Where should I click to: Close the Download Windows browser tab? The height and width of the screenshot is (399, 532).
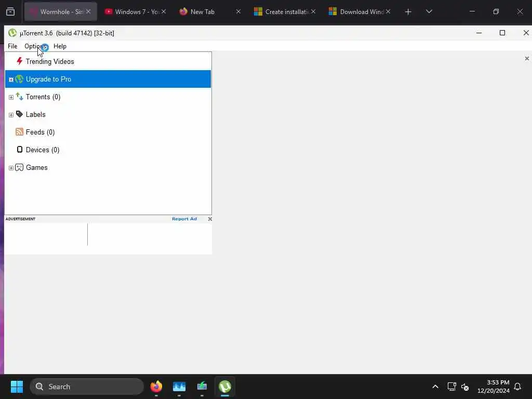click(388, 11)
